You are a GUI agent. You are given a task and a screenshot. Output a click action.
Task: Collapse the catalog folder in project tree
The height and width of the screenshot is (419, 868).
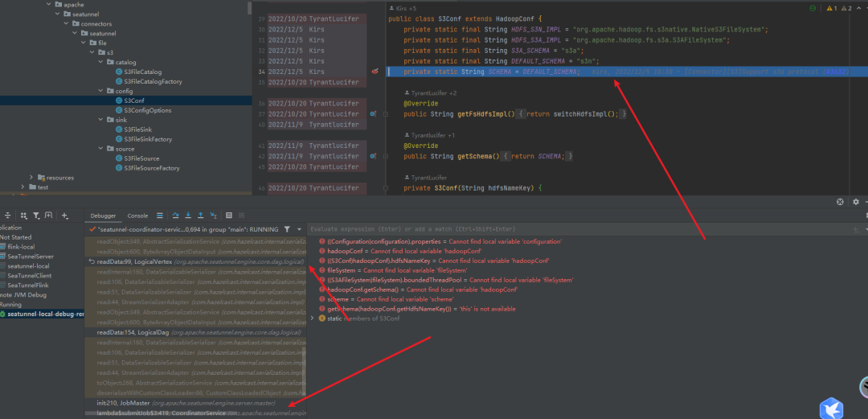[x=100, y=62]
